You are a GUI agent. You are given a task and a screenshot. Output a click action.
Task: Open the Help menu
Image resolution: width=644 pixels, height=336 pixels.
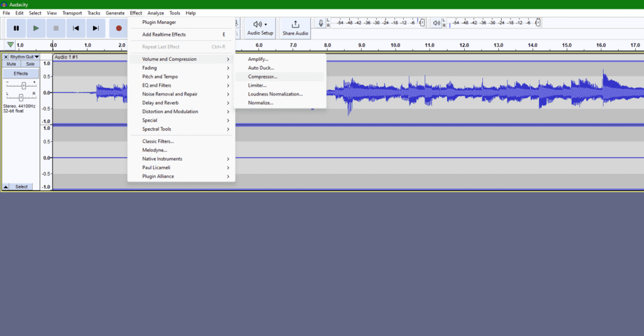point(191,13)
